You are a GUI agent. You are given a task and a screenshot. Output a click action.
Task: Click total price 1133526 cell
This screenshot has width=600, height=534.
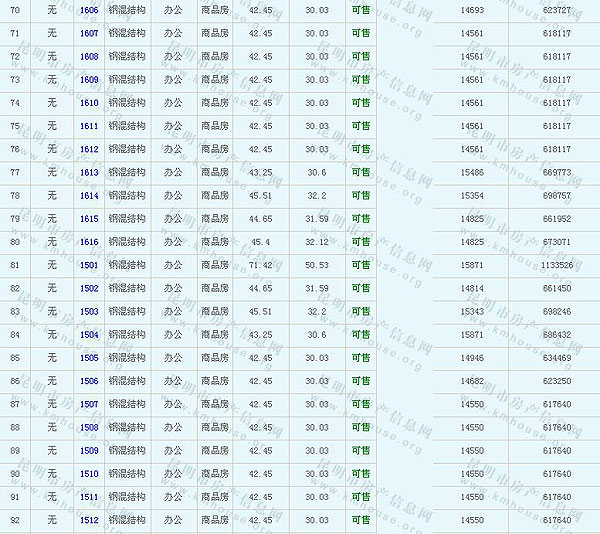click(557, 265)
